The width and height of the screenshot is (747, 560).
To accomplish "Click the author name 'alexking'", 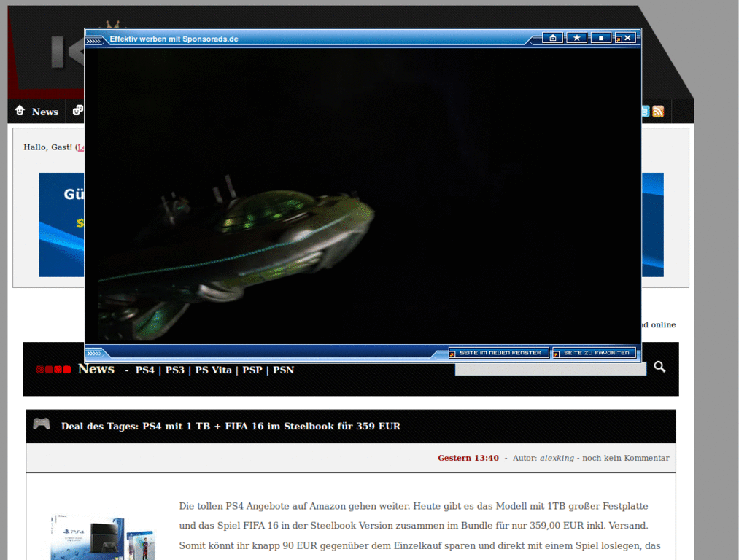I will pyautogui.click(x=557, y=458).
